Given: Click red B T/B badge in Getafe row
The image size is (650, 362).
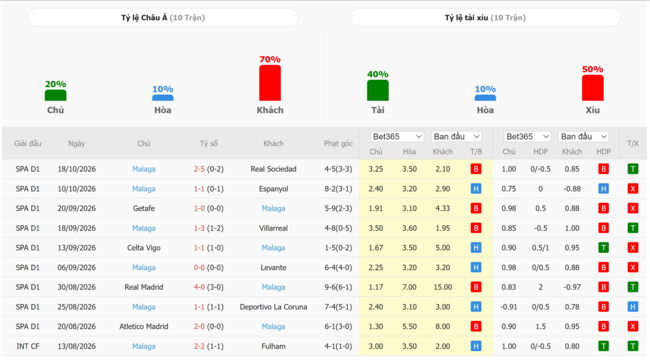Looking at the screenshot, I should 476,209.
